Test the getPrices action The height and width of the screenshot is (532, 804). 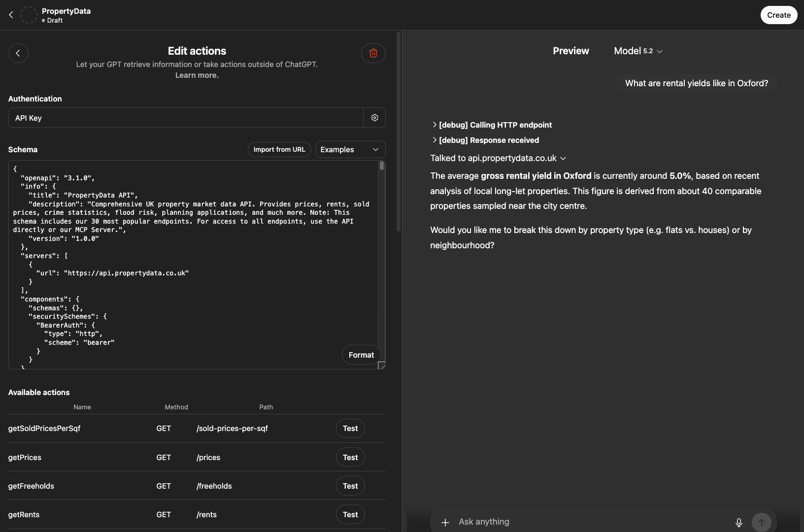pos(350,457)
